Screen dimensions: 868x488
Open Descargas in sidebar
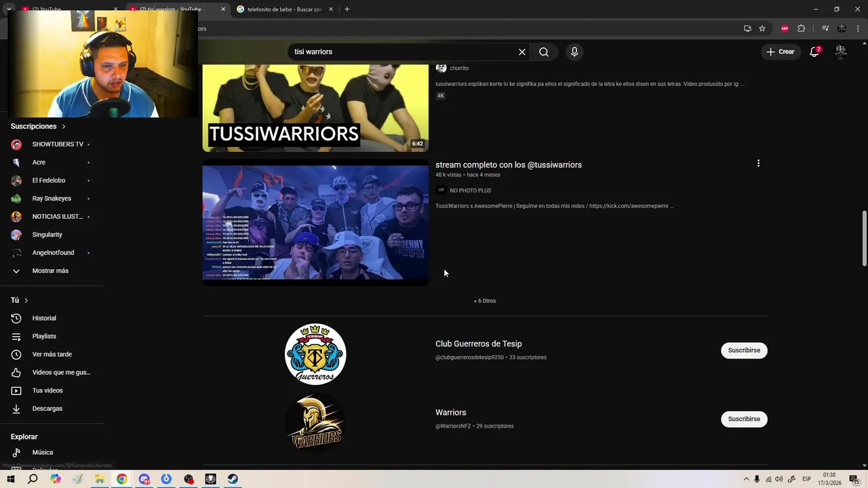point(52,409)
